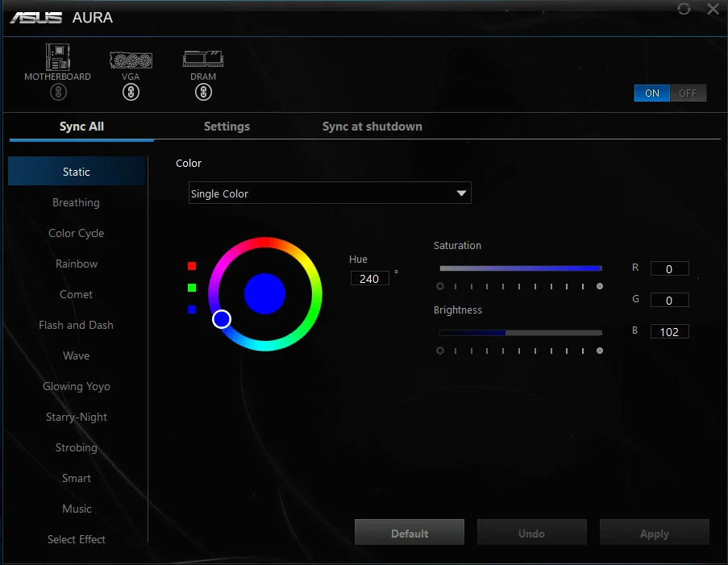The image size is (728, 565).
Task: Select the Strobing effect
Action: [77, 447]
